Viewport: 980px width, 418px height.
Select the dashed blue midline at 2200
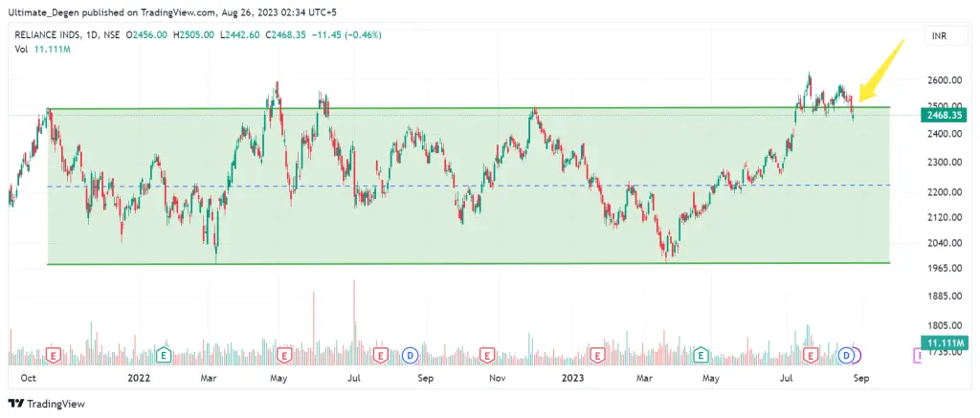(469, 186)
